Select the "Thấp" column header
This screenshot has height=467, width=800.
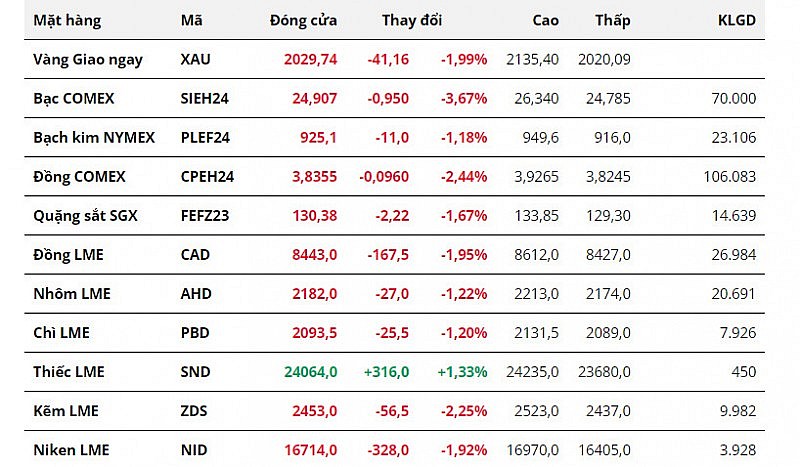[612, 20]
